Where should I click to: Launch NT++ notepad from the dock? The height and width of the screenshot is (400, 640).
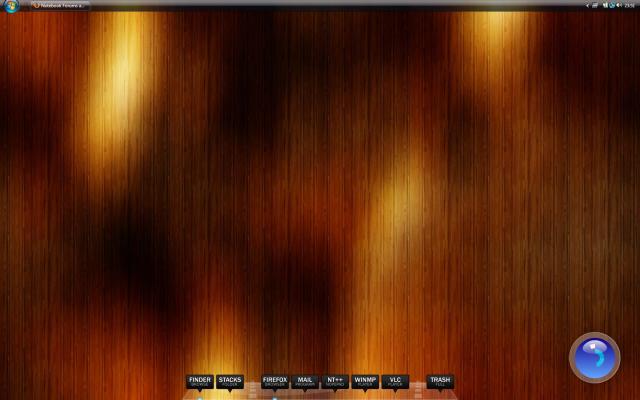335,382
